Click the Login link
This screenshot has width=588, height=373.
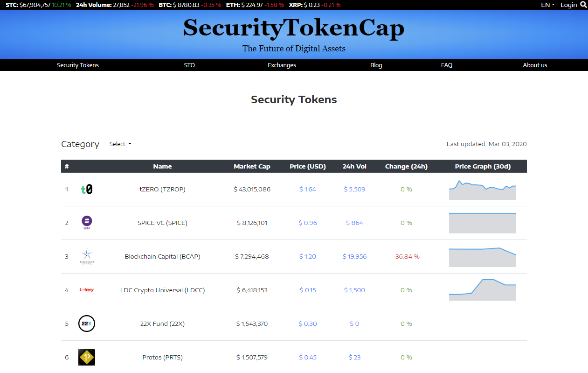(568, 5)
